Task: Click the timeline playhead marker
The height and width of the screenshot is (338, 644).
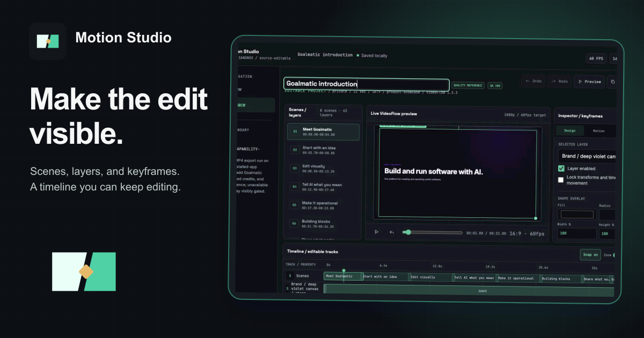Action: 344,271
